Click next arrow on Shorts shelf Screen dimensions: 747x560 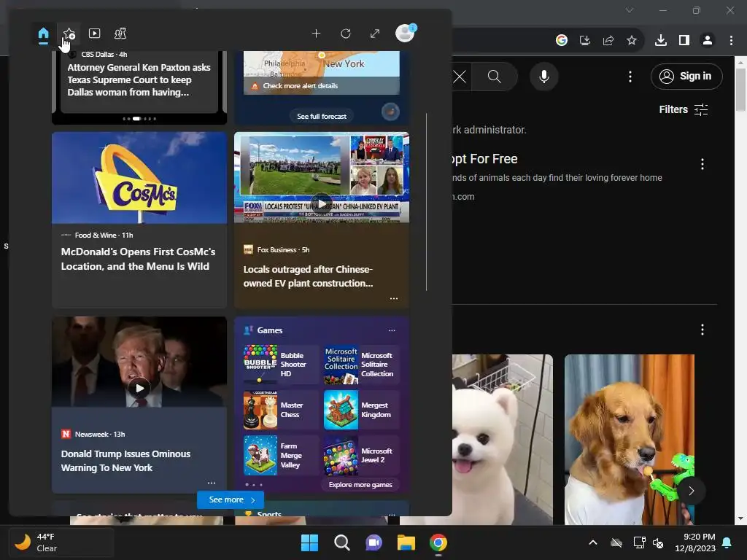coord(692,491)
